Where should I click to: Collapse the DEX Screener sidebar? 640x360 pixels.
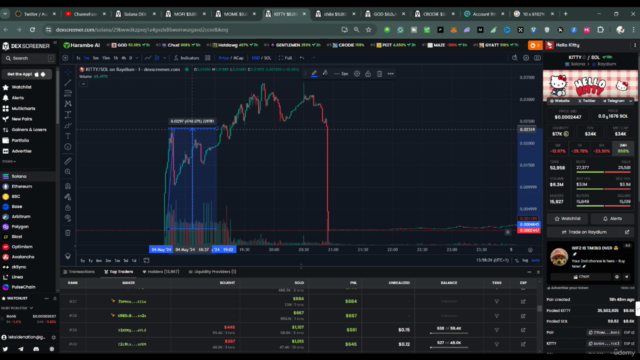pos(55,42)
